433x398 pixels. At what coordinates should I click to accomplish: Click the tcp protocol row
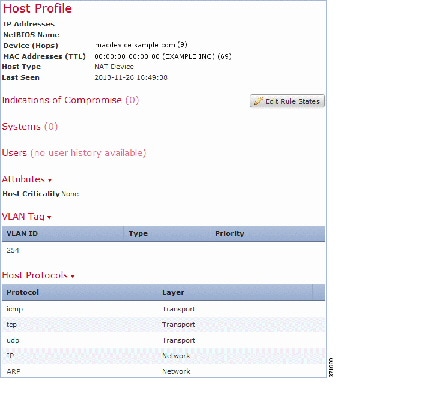pyautogui.click(x=163, y=325)
